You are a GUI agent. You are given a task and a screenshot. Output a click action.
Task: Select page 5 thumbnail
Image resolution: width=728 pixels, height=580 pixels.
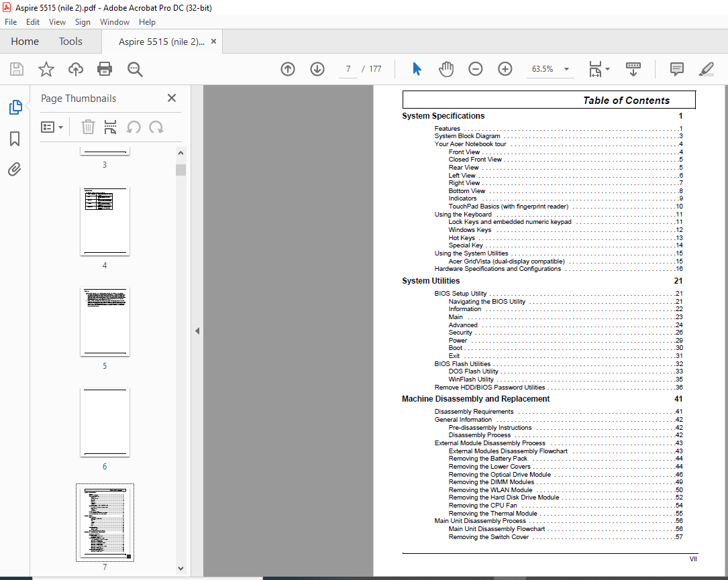pos(105,322)
